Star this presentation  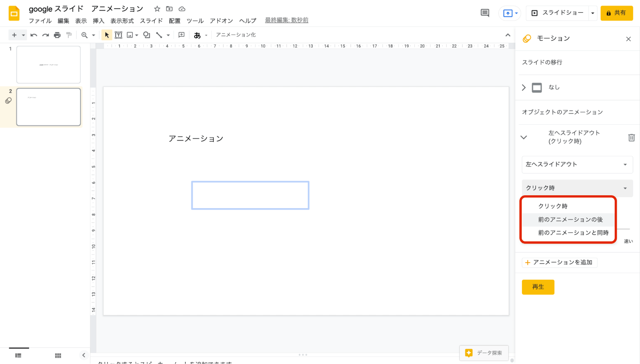[157, 9]
